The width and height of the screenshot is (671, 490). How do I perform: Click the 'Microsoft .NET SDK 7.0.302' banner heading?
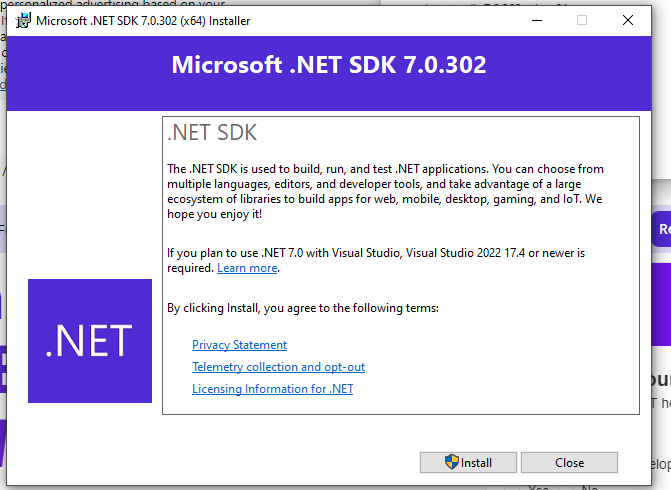[329, 65]
